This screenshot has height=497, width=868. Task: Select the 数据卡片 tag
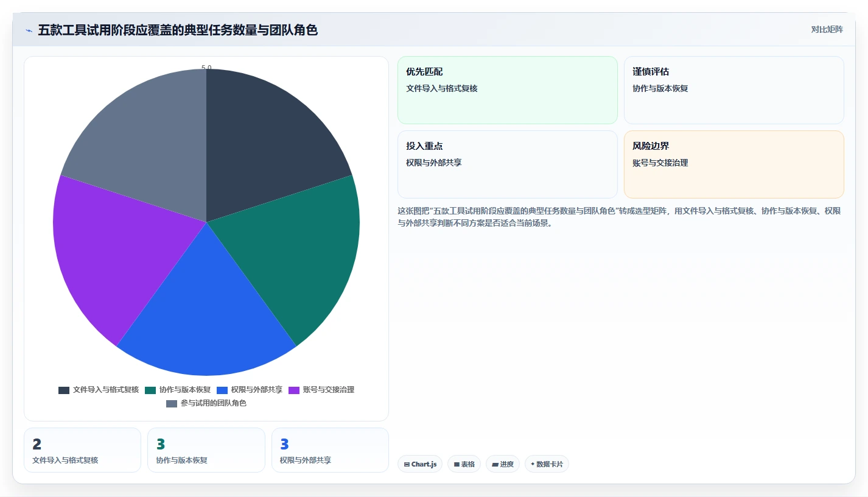[x=547, y=464]
